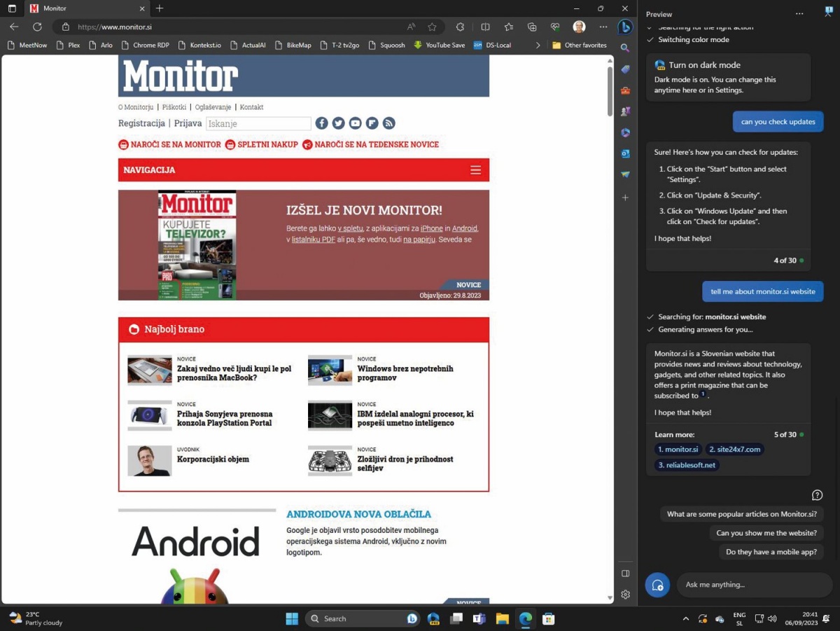Image resolution: width=840 pixels, height=631 pixels.
Task: Open ANDROIDOVA NOVA OBLAČILA article
Action: 358,514
